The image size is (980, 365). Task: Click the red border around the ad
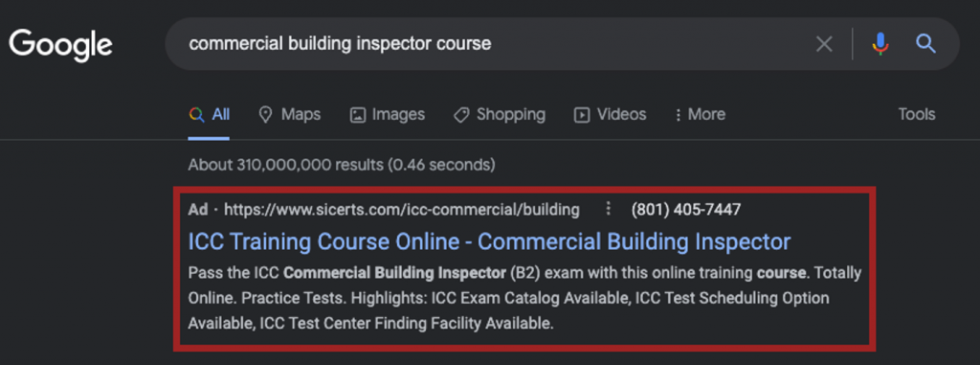coord(525,190)
